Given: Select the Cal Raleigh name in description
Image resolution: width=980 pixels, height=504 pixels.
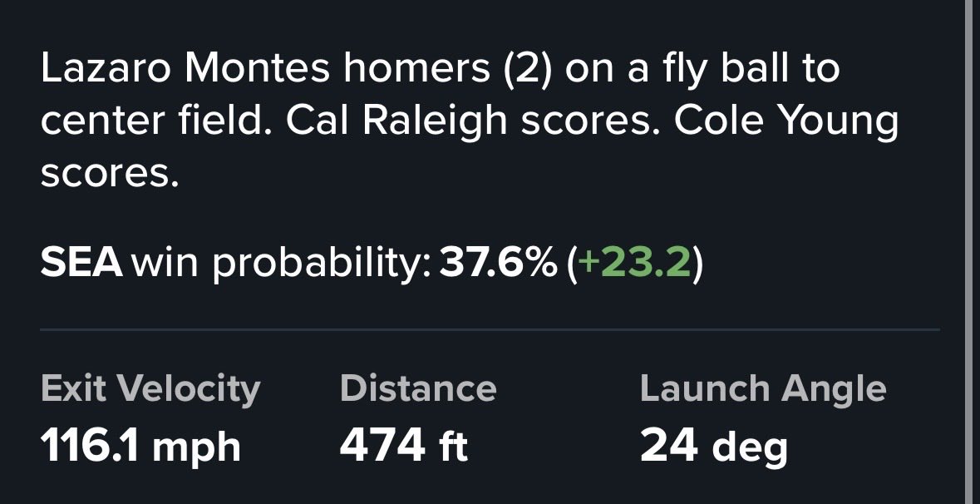Looking at the screenshot, I should click(x=397, y=121).
